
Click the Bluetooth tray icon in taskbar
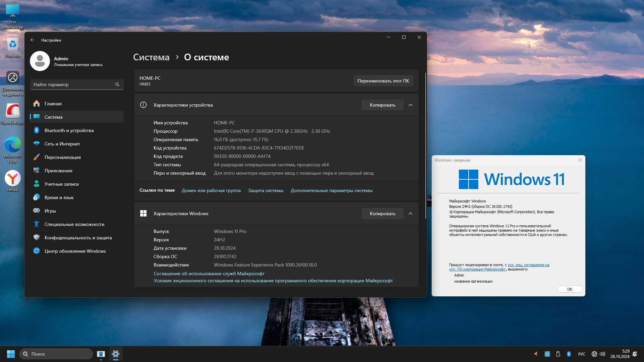click(x=569, y=354)
